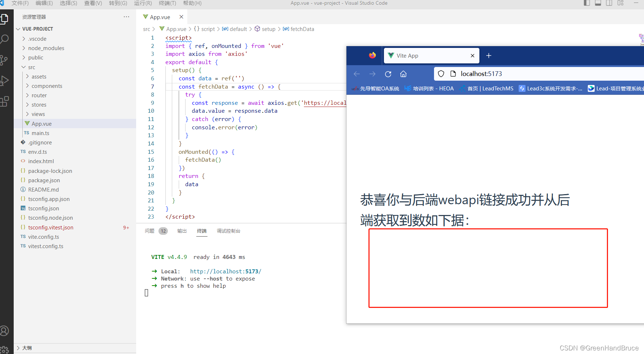The height and width of the screenshot is (354, 644).
Task: Open the 终端(T) menu
Action: pos(167,3)
